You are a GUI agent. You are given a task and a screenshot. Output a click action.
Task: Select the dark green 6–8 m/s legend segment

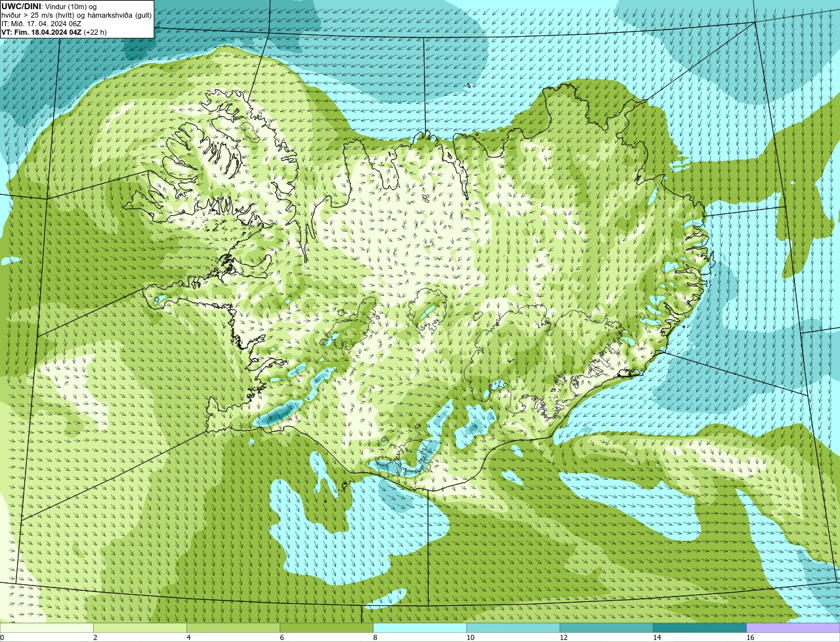(x=326, y=628)
